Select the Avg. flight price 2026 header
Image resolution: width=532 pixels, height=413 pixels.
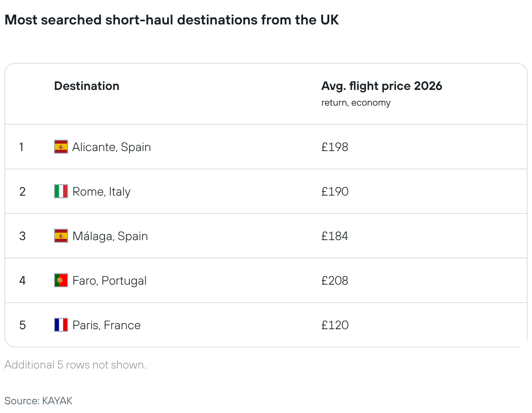382,86
